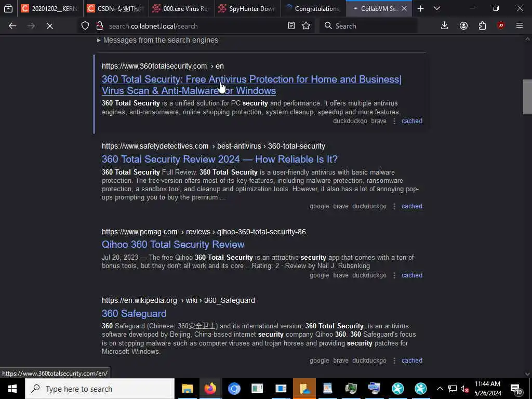
Task: Show hidden system tray icons
Action: [x=440, y=389]
